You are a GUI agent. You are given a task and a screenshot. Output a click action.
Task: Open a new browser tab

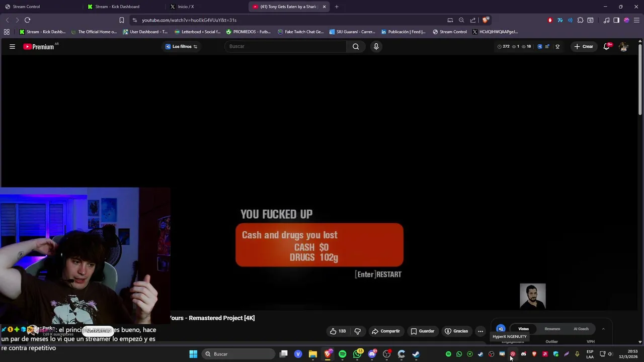coord(337,7)
